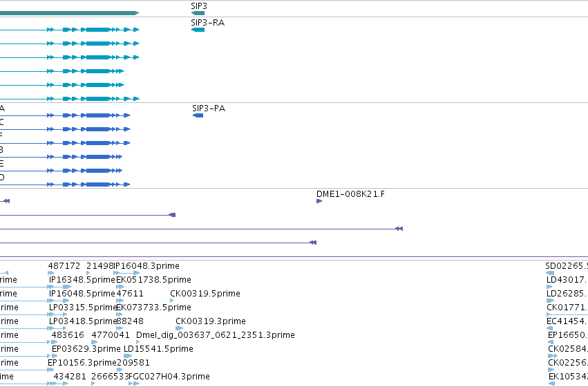Viewport: 588px width, 387px height.
Task: Click the IP16048.5prime label
Action: pos(82,294)
